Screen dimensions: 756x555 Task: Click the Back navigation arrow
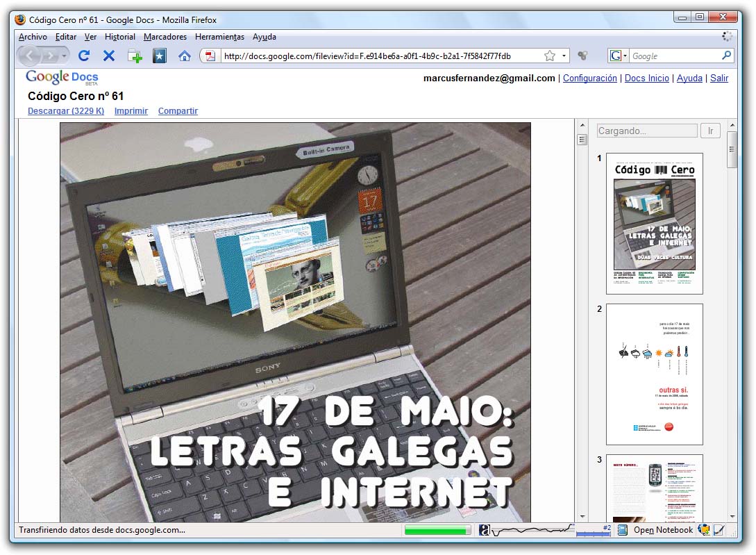pyautogui.click(x=29, y=56)
